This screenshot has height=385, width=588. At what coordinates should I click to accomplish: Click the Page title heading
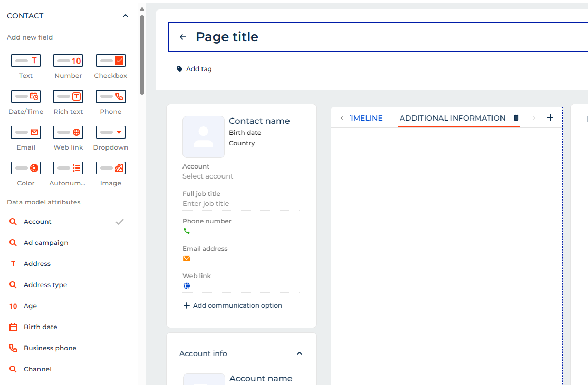point(227,37)
